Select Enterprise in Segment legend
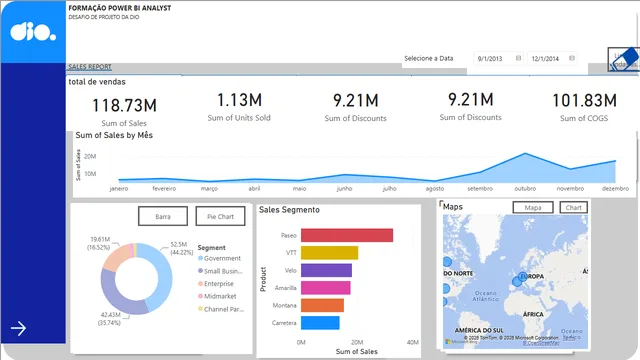The width and height of the screenshot is (640, 360). click(216, 284)
